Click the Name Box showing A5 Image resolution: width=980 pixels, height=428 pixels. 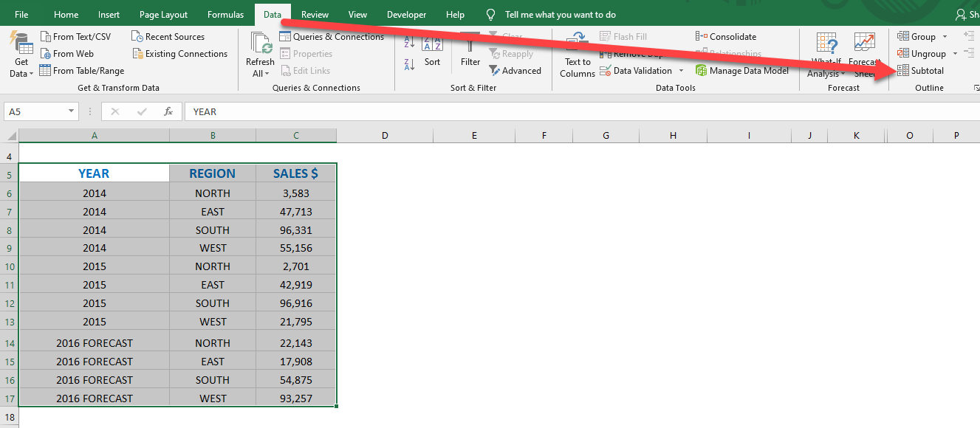click(x=35, y=111)
